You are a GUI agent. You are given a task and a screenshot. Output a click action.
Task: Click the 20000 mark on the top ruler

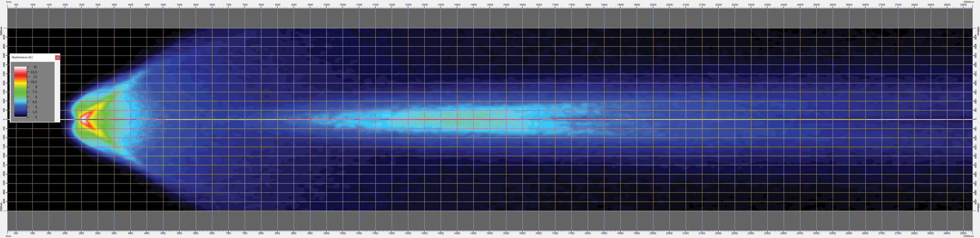[x=653, y=5]
